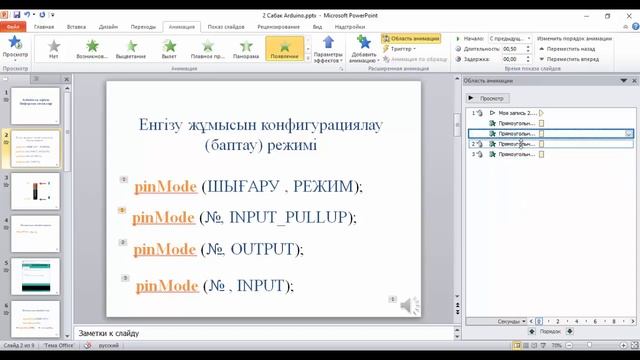Select the Плавное приближение animation effect
This screenshot has height=360, width=640.
pyautogui.click(x=208, y=49)
